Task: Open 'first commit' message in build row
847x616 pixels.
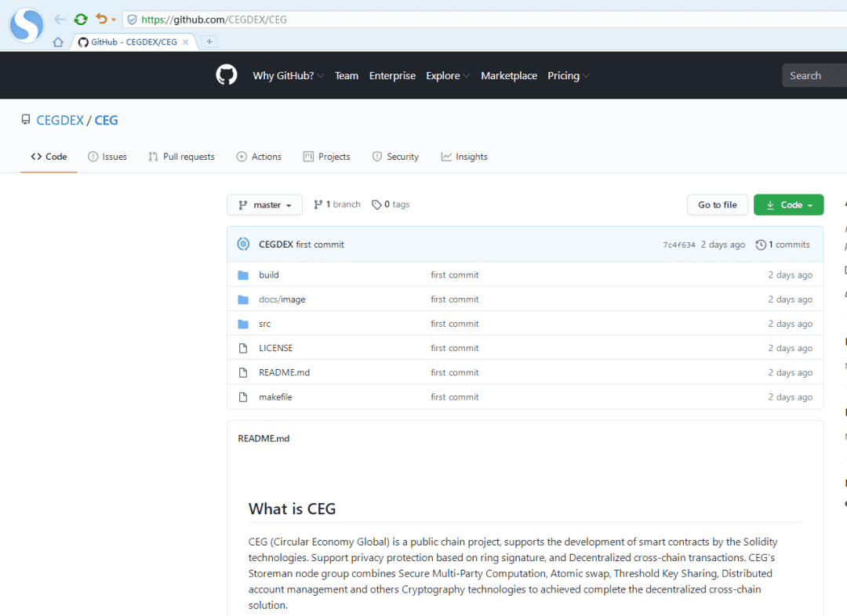Action: click(454, 275)
